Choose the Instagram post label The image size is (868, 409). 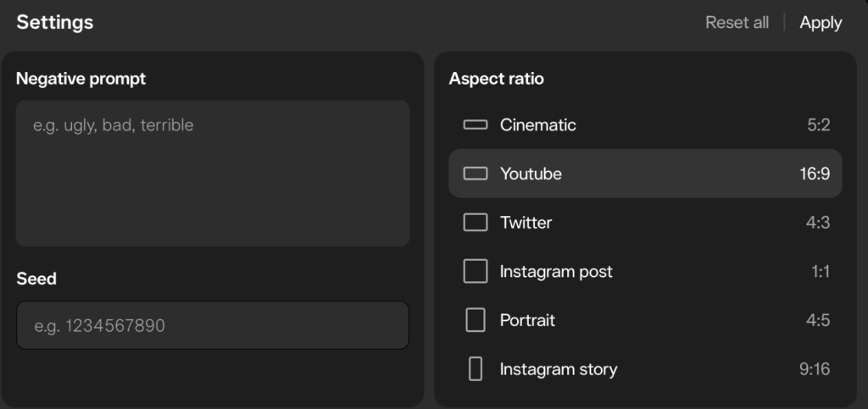pyautogui.click(x=556, y=272)
